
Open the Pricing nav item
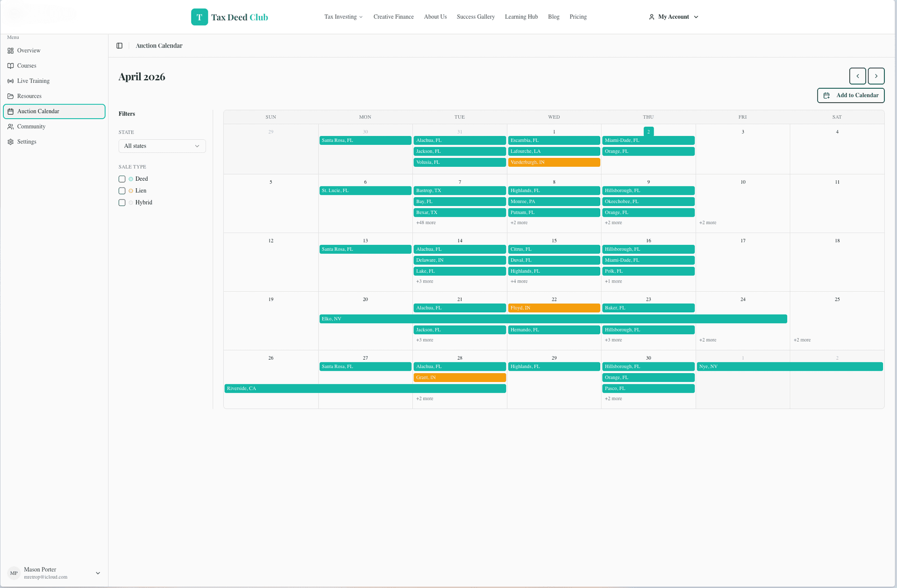(x=578, y=17)
